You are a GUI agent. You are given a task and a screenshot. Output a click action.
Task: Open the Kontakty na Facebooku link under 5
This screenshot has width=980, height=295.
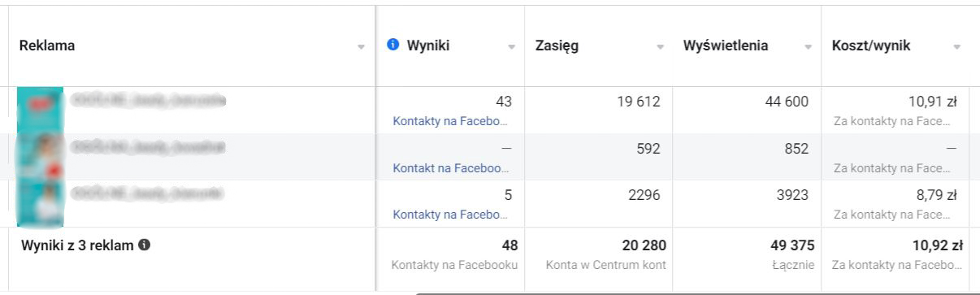[451, 215]
